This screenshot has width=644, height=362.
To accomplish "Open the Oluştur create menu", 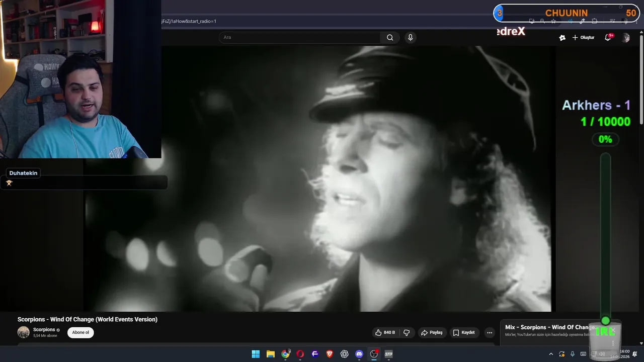I will tap(583, 38).
